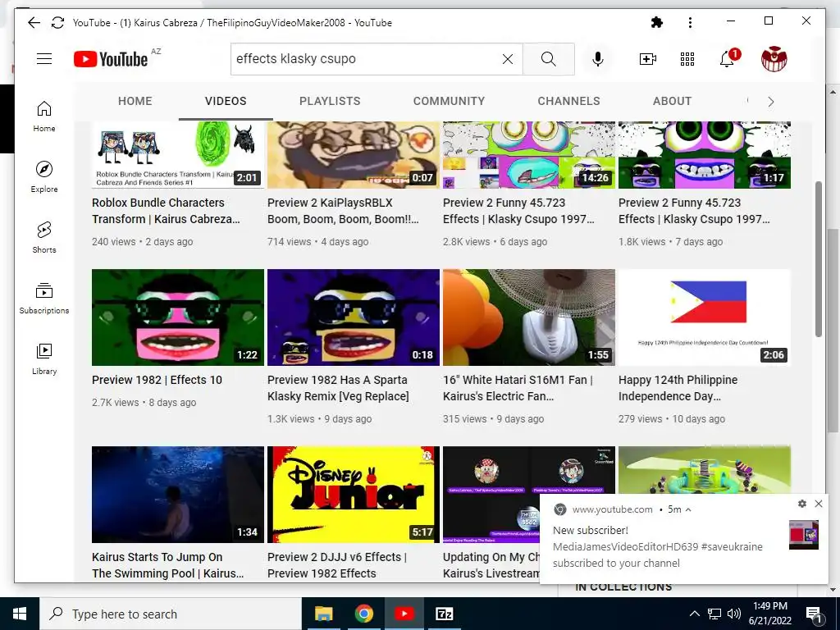Open the CHANNELS tab
The width and height of the screenshot is (840, 630).
click(569, 101)
